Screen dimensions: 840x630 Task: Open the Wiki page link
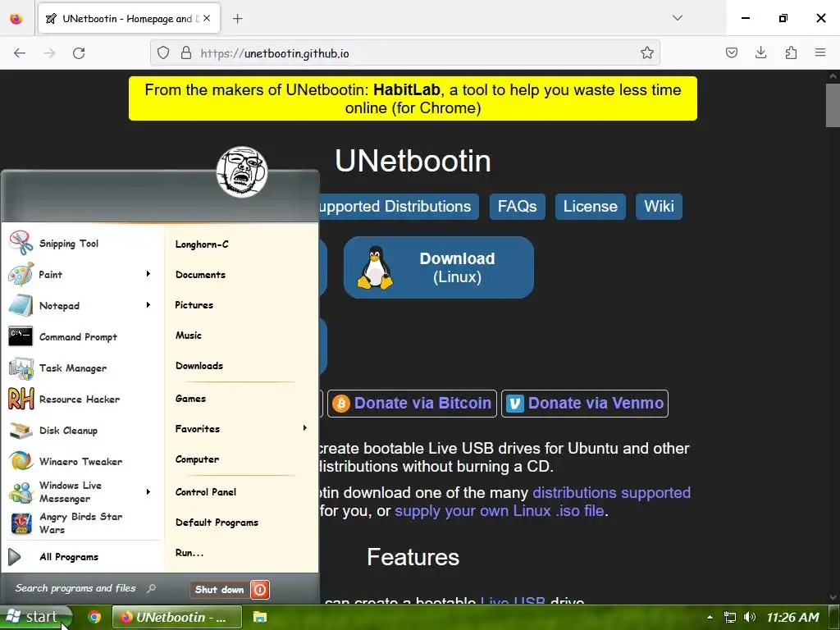point(659,206)
